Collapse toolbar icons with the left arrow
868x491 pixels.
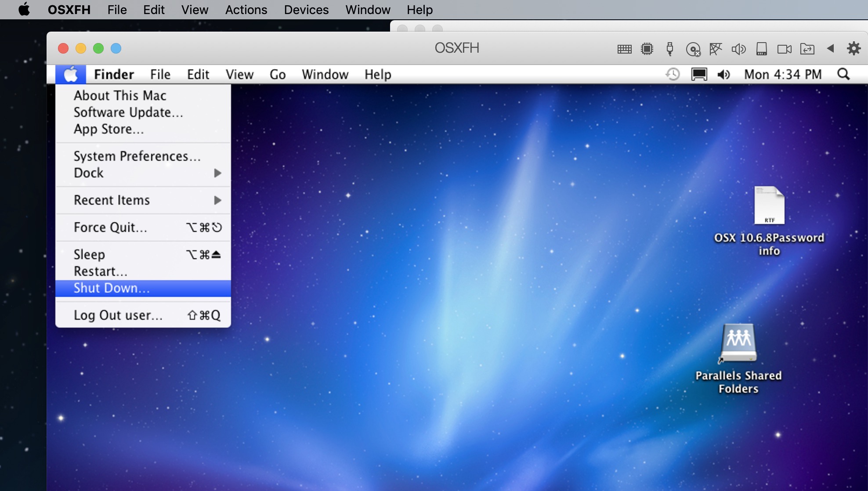pyautogui.click(x=830, y=48)
